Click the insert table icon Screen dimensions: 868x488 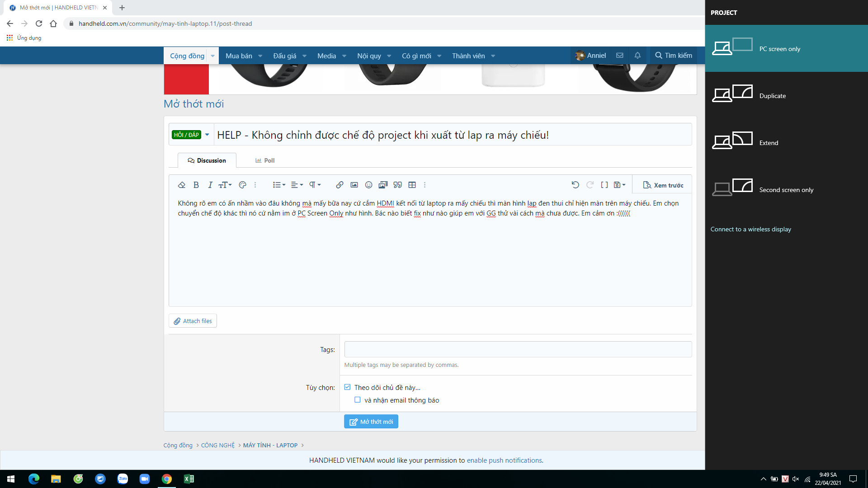click(x=412, y=185)
